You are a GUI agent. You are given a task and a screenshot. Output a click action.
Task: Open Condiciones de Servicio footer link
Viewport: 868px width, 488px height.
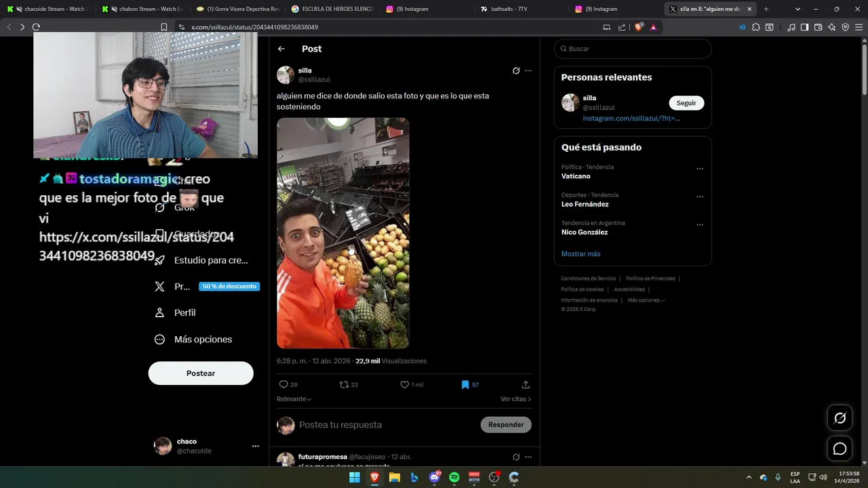(588, 279)
